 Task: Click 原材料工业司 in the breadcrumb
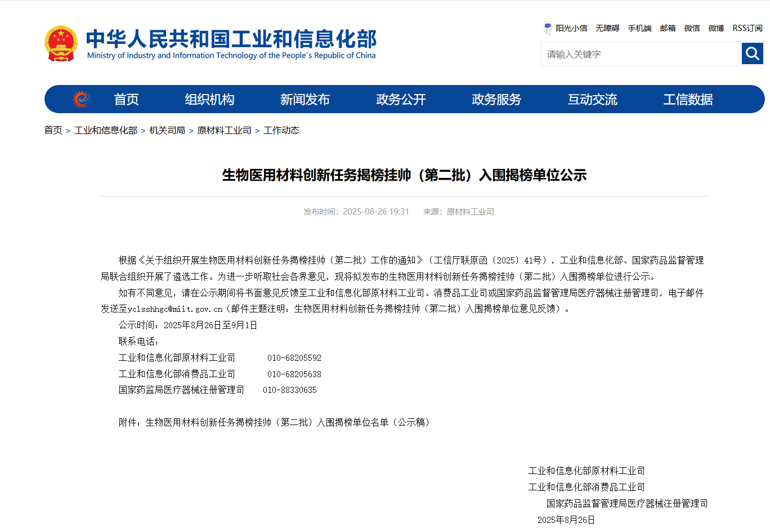tap(224, 130)
